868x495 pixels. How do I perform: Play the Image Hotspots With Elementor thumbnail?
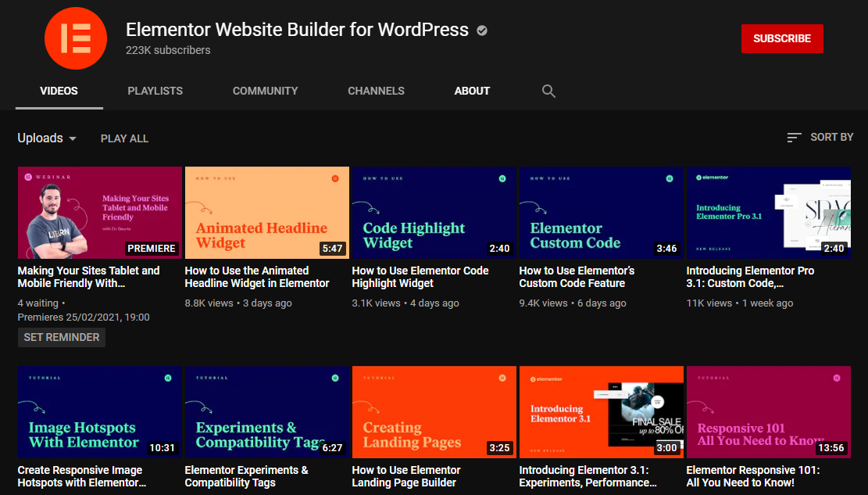click(100, 412)
